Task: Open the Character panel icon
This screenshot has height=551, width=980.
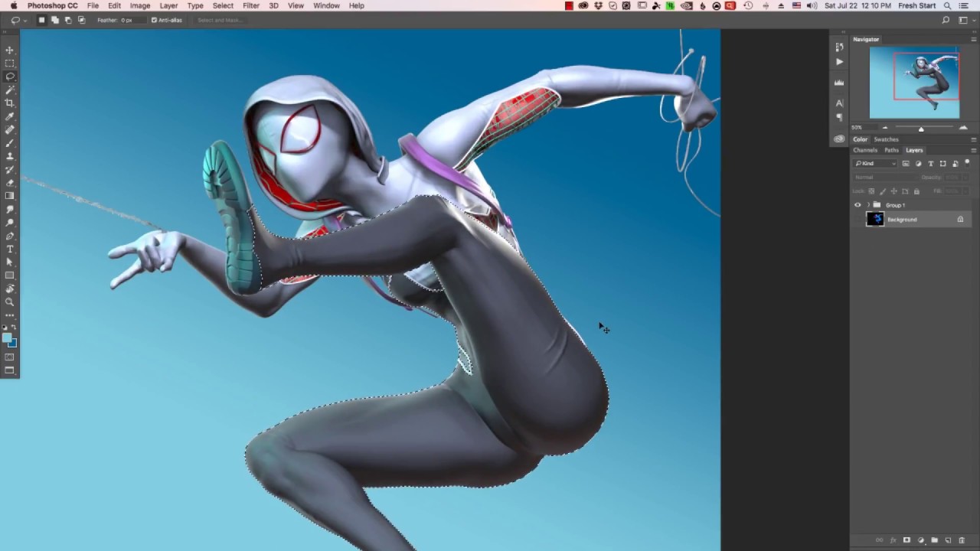Action: [839, 103]
